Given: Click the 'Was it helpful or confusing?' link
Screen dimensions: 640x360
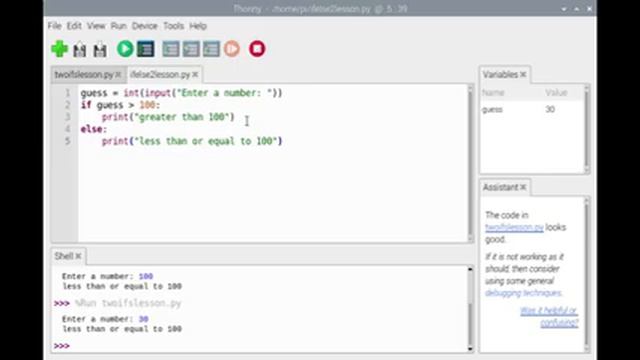Looking at the screenshot, I should click(x=549, y=317).
